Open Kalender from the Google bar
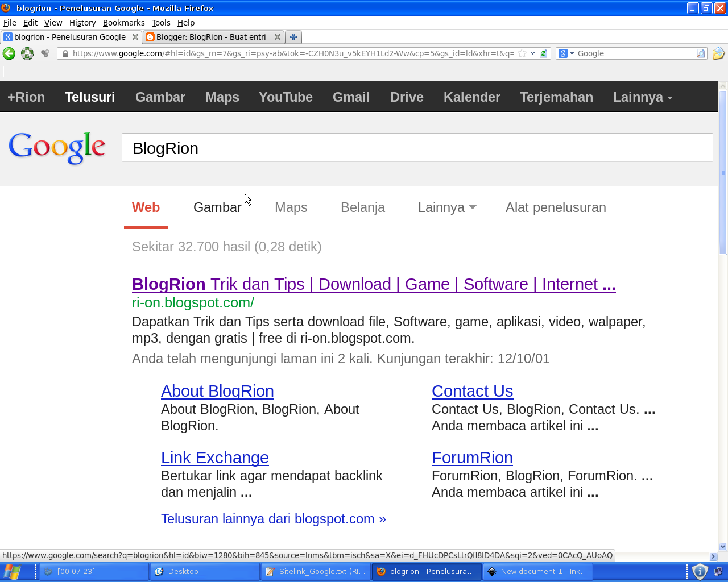The width and height of the screenshot is (728, 582). coord(472,97)
